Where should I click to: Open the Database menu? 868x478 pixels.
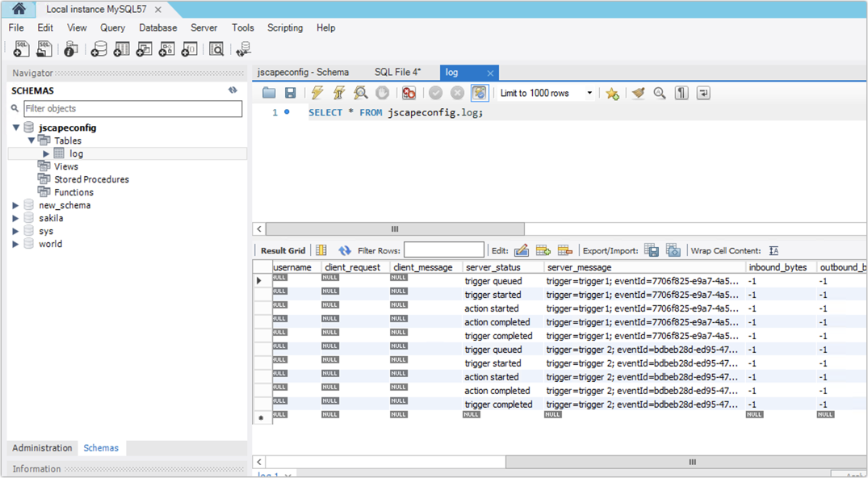[157, 27]
